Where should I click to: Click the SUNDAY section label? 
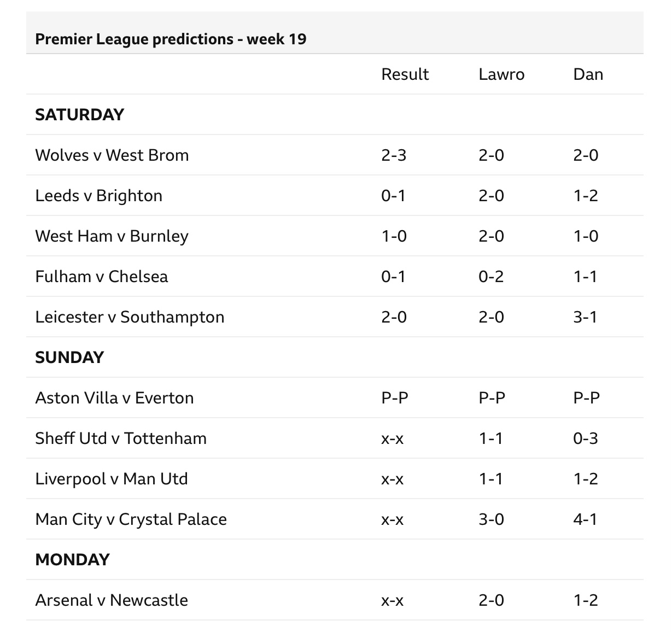[x=69, y=358]
